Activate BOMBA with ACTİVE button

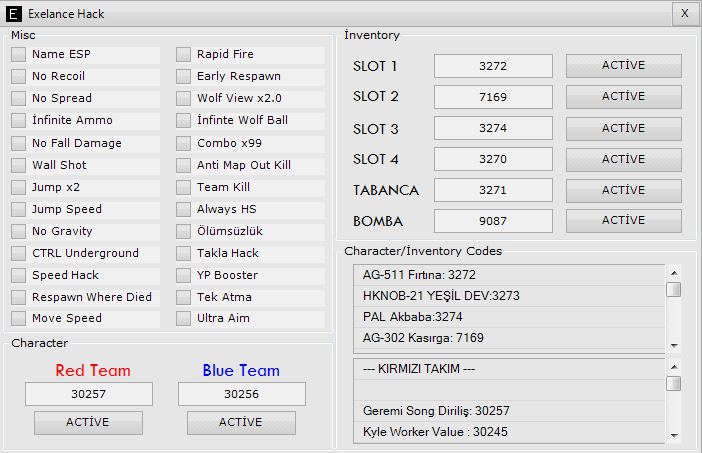[x=624, y=221]
